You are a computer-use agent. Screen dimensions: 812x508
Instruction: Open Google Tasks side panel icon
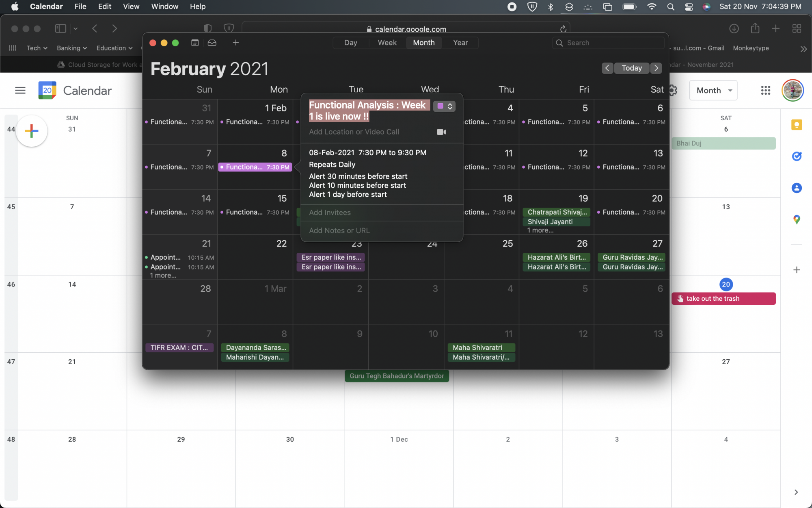(x=797, y=156)
